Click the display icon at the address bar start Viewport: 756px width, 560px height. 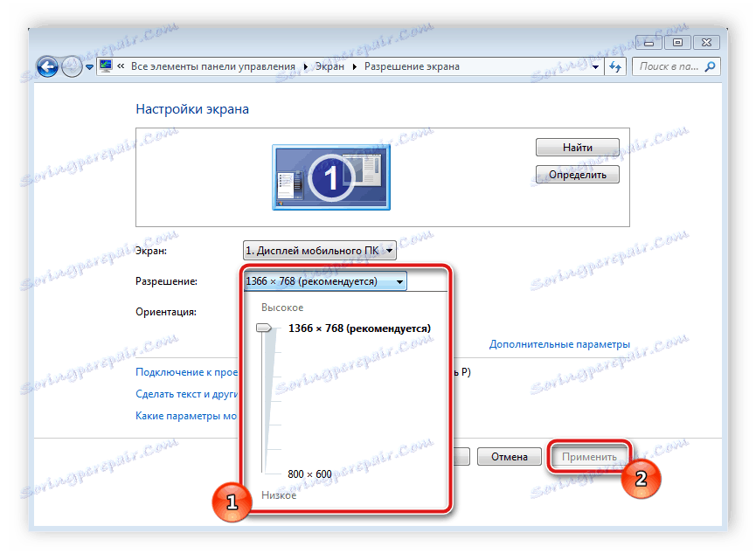point(107,66)
